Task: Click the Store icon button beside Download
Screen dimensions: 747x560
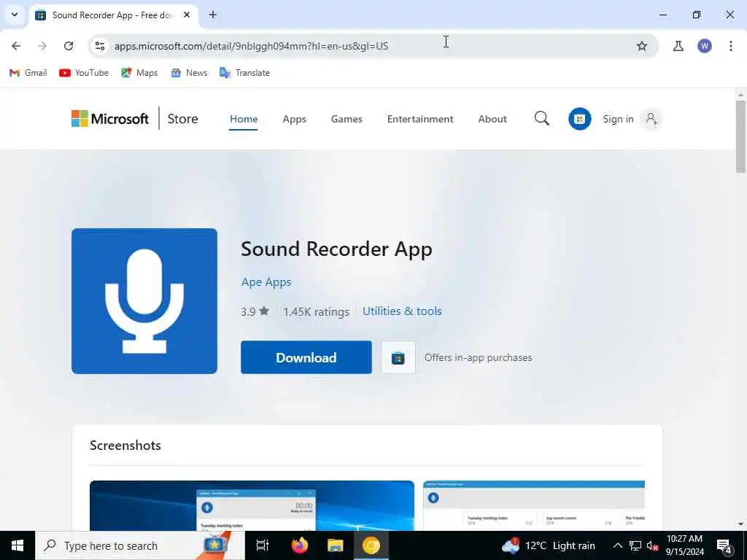Action: (398, 357)
